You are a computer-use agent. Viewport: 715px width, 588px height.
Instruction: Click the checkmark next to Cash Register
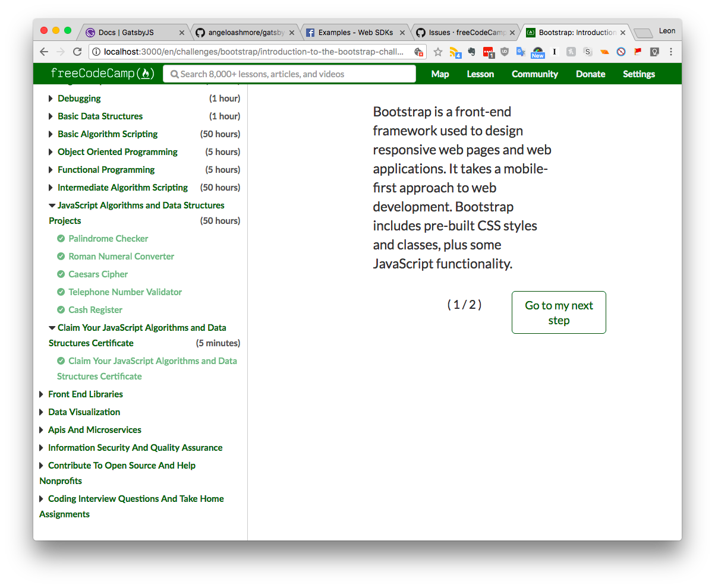pyautogui.click(x=61, y=309)
